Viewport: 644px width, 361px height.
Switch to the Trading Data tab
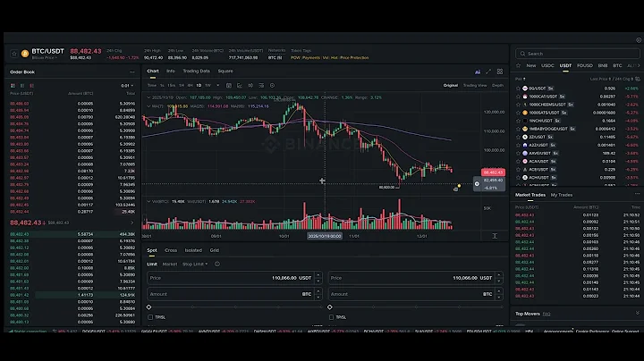point(196,71)
